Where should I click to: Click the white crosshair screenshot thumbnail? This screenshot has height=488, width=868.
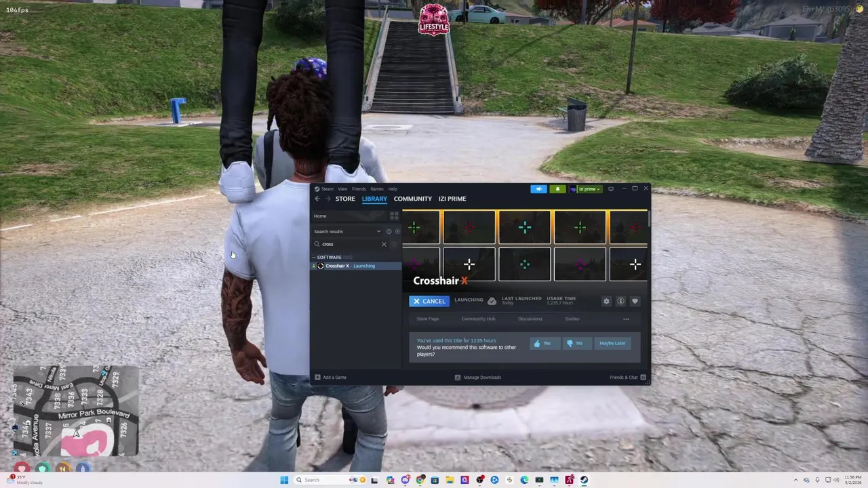coord(469,264)
